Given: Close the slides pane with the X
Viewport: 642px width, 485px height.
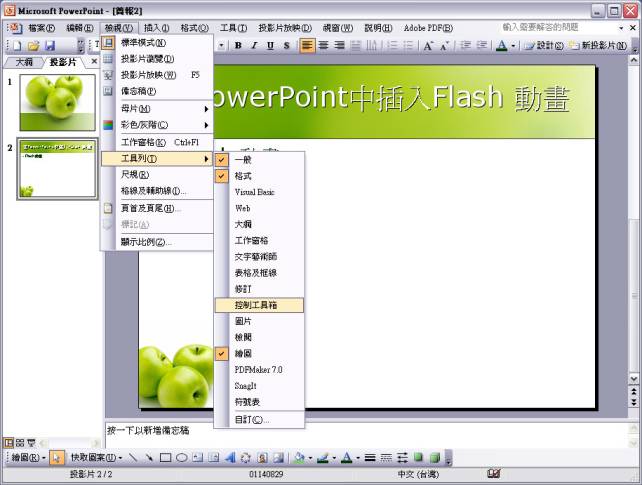Looking at the screenshot, I should pyautogui.click(x=94, y=61).
